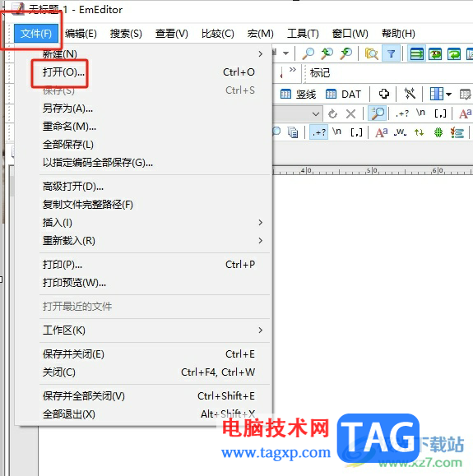
Task: Click the DAT CSV mode button
Action: 343,94
